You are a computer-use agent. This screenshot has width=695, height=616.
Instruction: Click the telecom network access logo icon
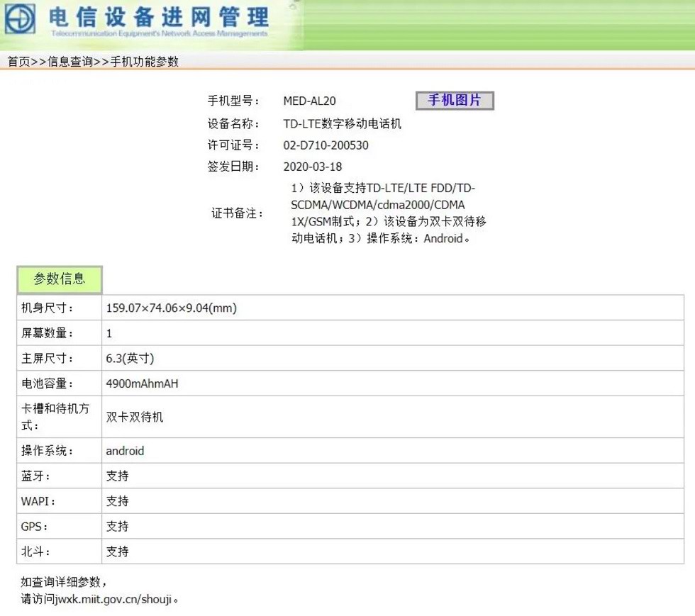point(20,18)
